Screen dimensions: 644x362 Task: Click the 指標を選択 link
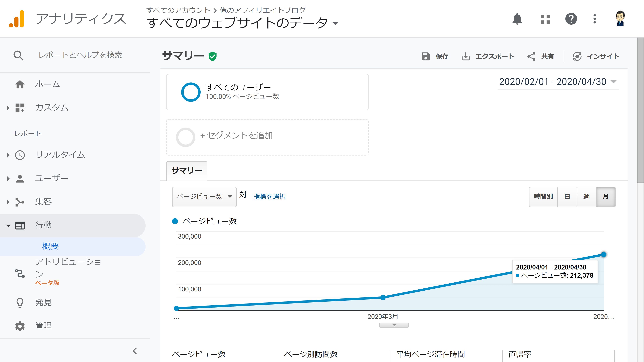pyautogui.click(x=269, y=197)
